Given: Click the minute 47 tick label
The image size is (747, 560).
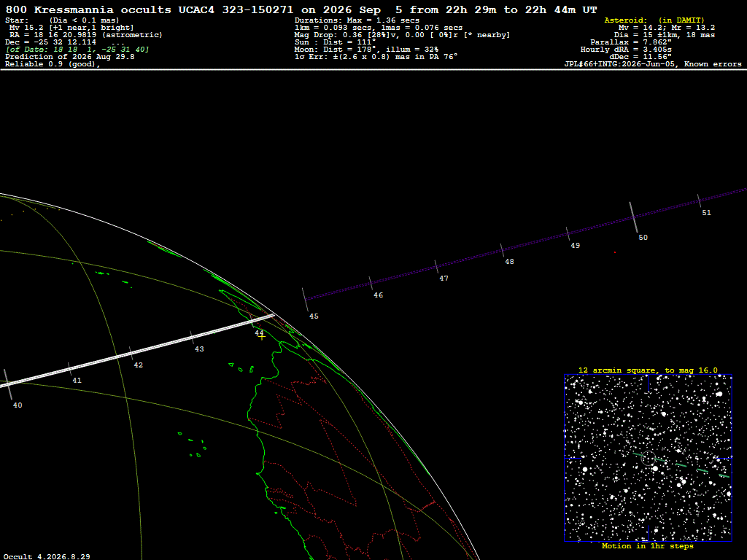Looking at the screenshot, I should pos(444,279).
